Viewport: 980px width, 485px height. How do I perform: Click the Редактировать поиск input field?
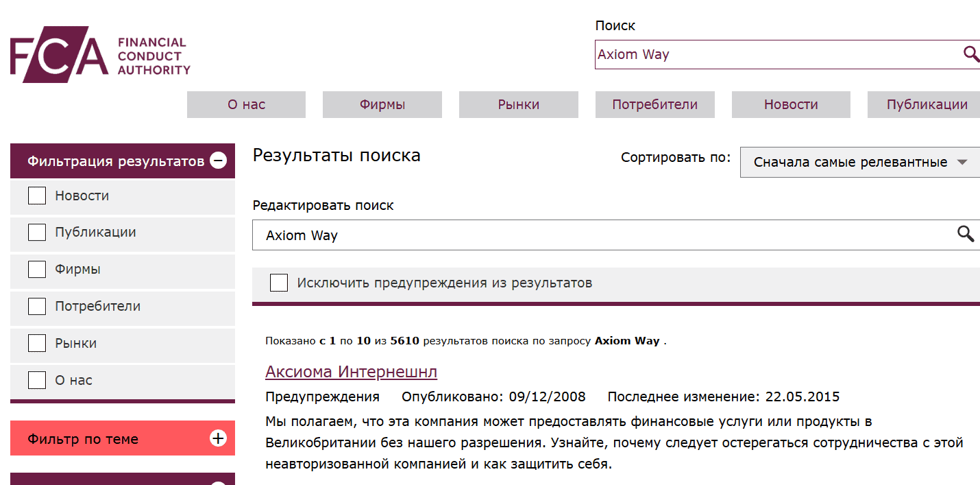[548, 234]
